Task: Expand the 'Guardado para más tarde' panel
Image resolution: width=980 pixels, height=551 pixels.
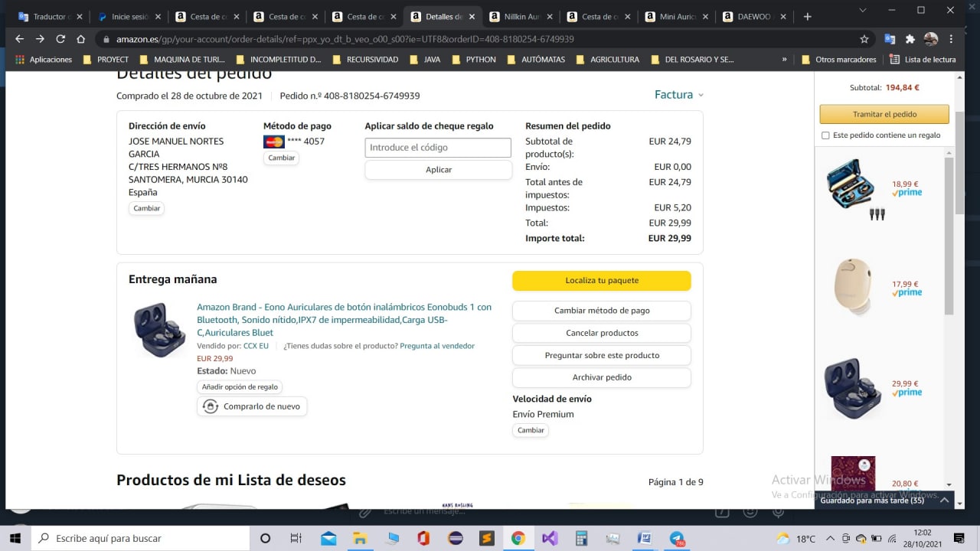Action: 944,500
